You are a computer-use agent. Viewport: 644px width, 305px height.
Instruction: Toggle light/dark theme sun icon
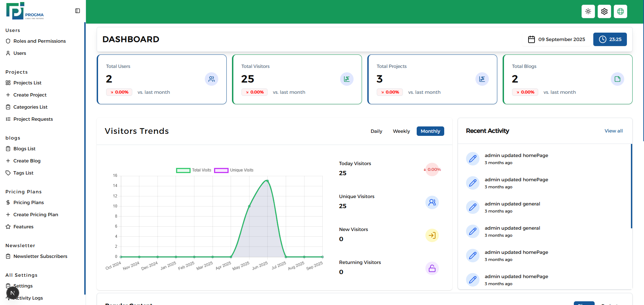[x=588, y=11]
